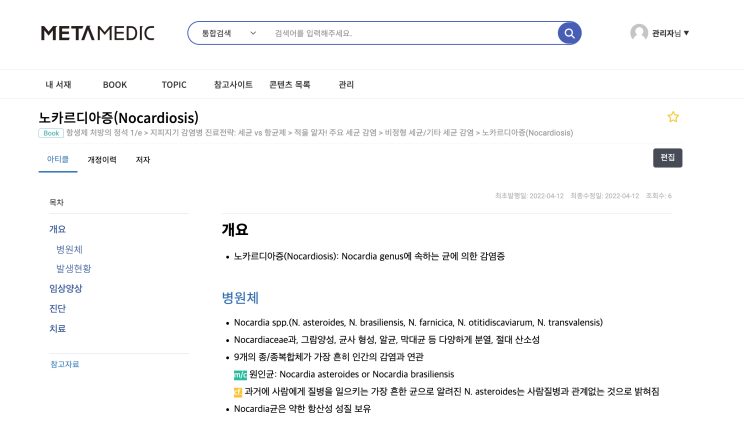Click breadcrumb 적을 알자! 주요 세균 감염

click(335, 133)
